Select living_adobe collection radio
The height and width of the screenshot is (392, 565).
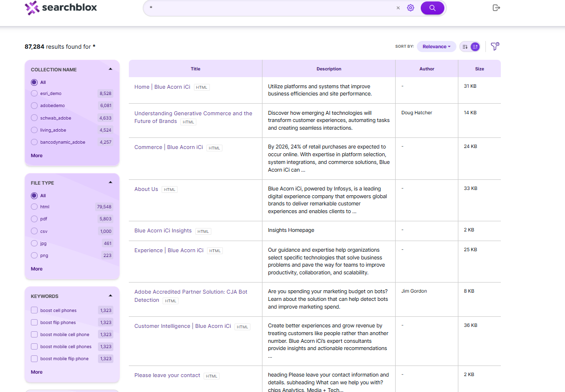(34, 130)
